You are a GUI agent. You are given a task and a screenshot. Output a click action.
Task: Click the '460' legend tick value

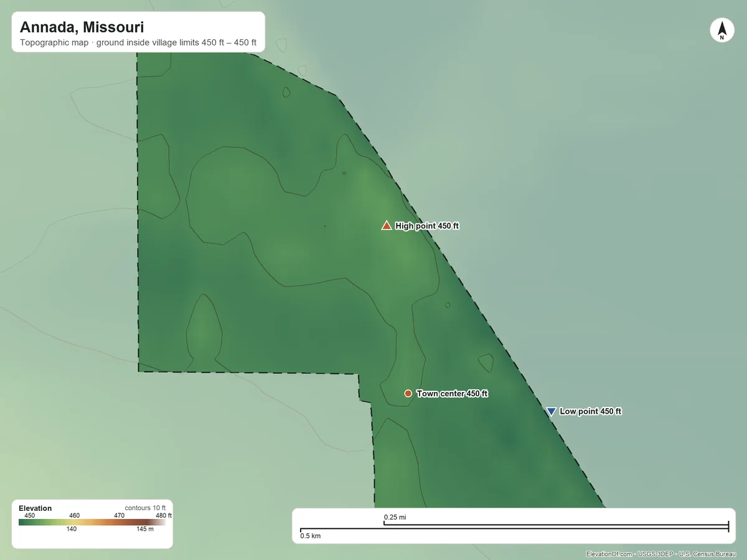(75, 515)
